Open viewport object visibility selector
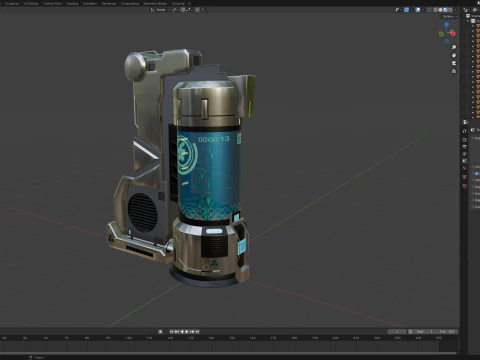Screen dimensions: 480x360 point(399,10)
